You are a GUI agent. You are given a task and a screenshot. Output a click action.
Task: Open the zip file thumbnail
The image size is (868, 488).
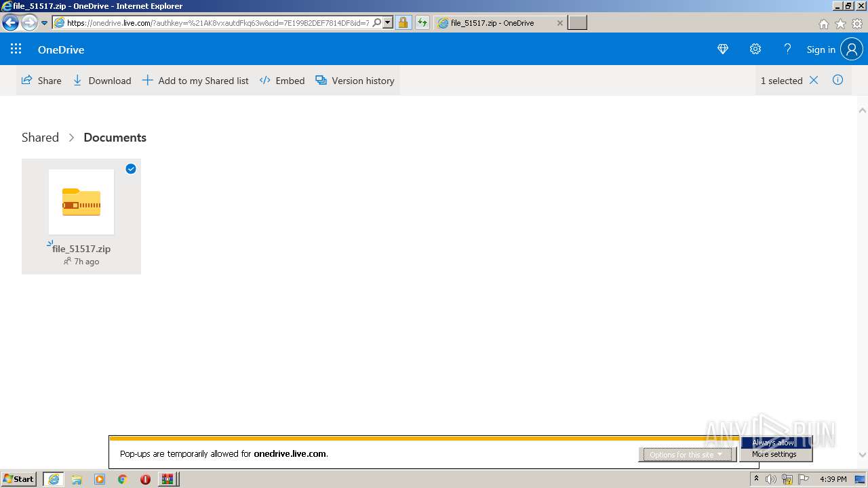coord(81,202)
